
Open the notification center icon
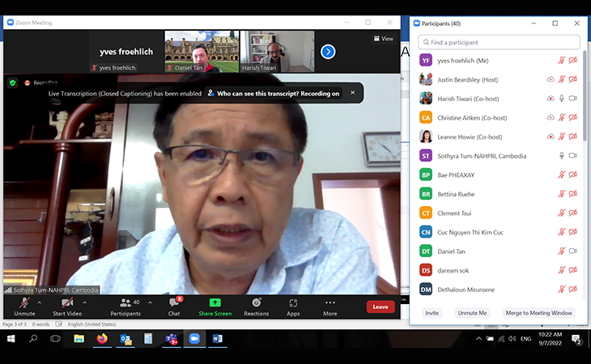[576, 339]
